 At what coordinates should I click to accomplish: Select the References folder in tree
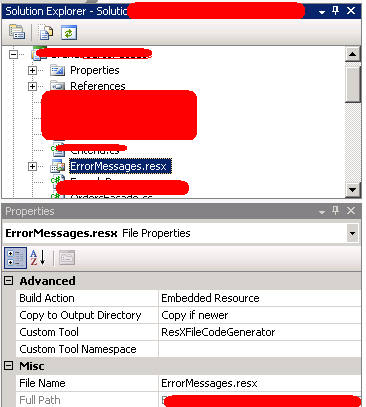click(x=98, y=86)
